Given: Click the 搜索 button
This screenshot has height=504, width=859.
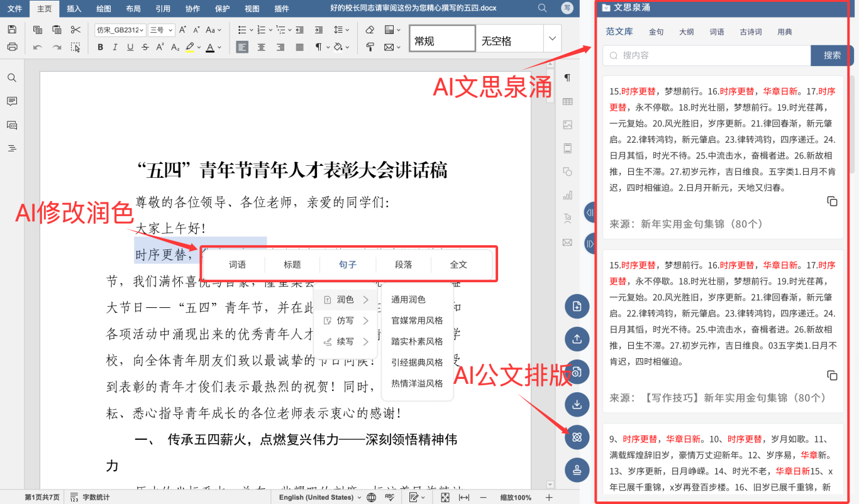Looking at the screenshot, I should tap(832, 55).
